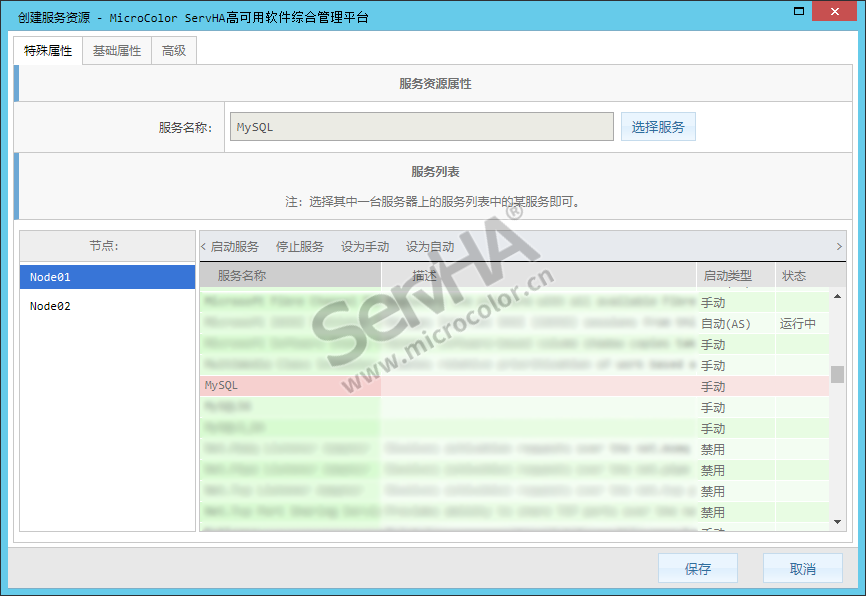Choose 设为自动 in the toolbar
The height and width of the screenshot is (596, 866).
[x=430, y=247]
